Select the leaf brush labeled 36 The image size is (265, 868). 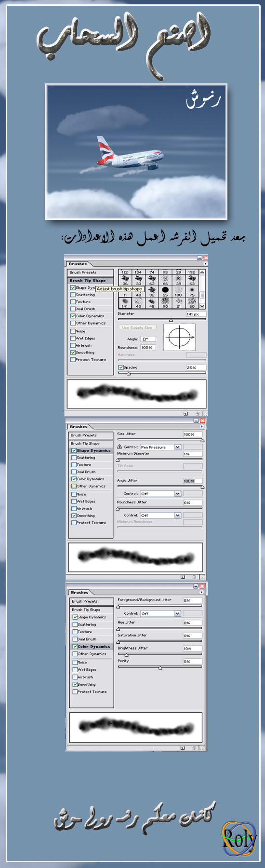point(125,280)
